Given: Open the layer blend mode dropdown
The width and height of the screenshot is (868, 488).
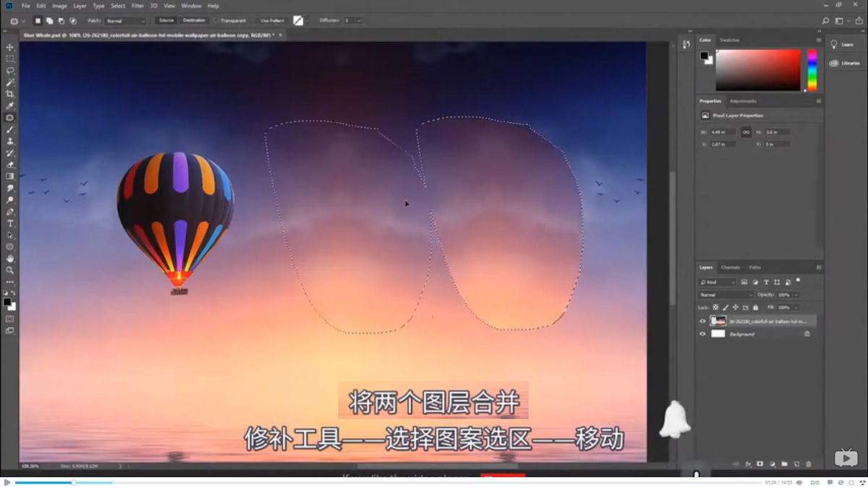Looking at the screenshot, I should pos(726,295).
